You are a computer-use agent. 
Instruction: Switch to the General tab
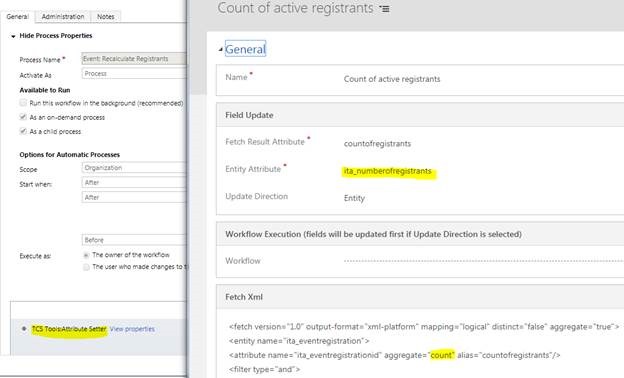pos(18,17)
